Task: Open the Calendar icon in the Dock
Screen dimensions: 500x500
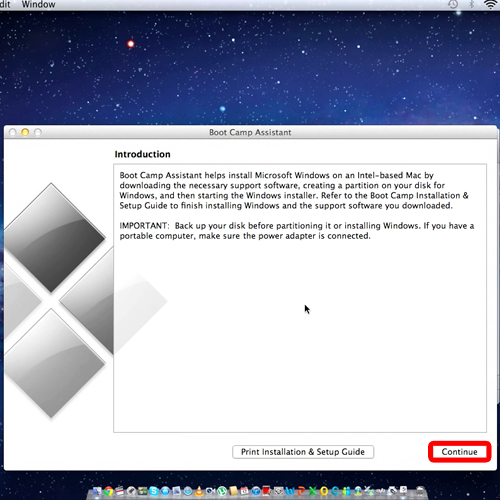Action: click(245, 491)
